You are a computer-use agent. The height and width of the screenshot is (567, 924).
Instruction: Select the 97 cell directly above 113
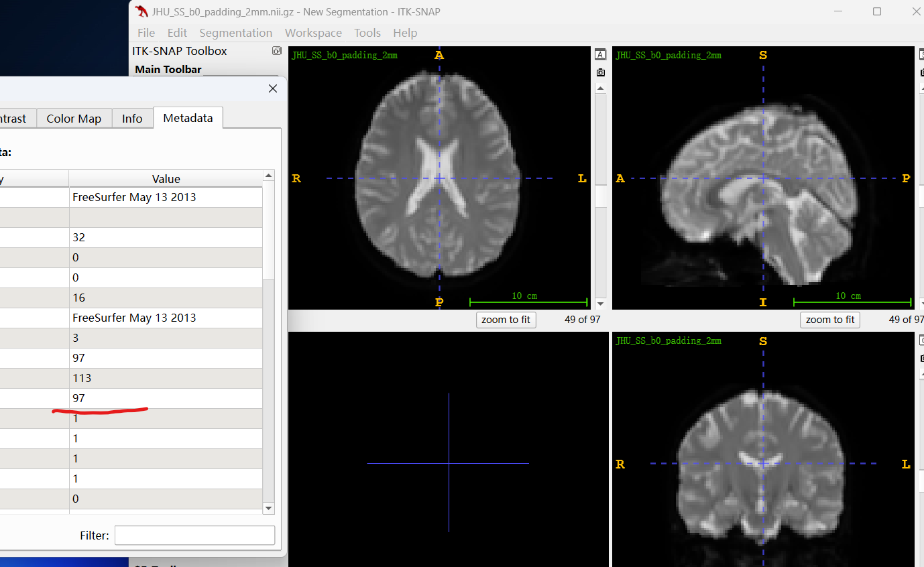[166, 358]
